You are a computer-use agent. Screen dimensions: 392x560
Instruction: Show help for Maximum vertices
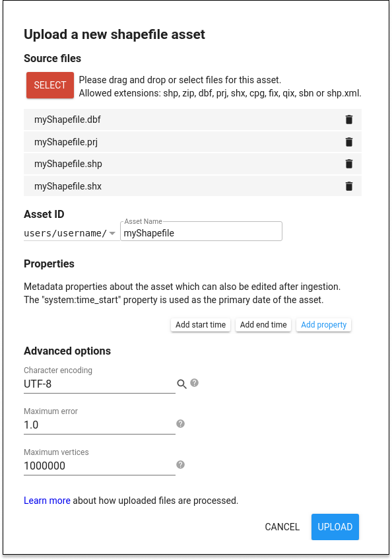(x=180, y=465)
